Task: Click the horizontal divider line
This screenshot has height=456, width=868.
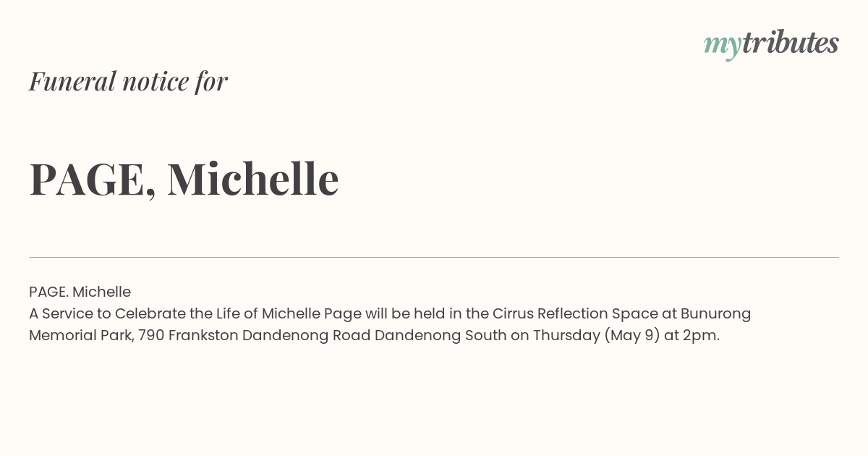Action: (434, 257)
